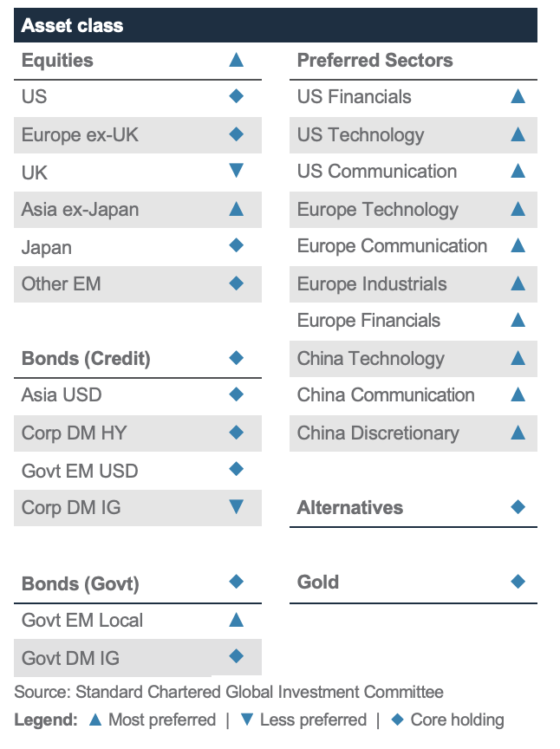Screen dimensions: 560x749
Task: Click the diamond beside Bonds (Credit) heading
Action: (236, 358)
